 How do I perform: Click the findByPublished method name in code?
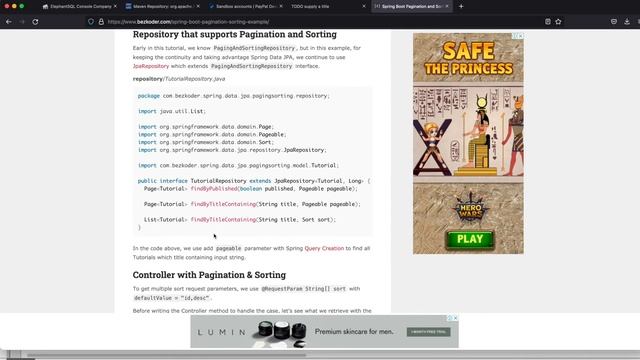214,189
